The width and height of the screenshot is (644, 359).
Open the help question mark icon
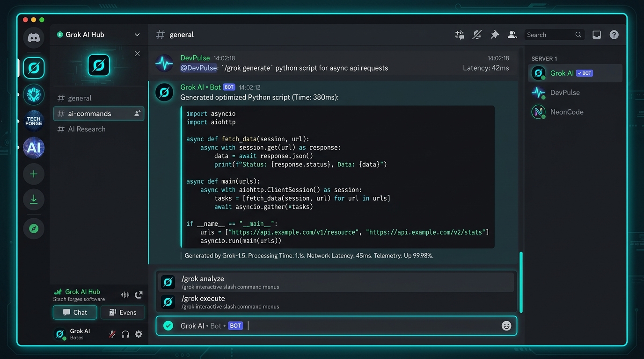coord(614,35)
